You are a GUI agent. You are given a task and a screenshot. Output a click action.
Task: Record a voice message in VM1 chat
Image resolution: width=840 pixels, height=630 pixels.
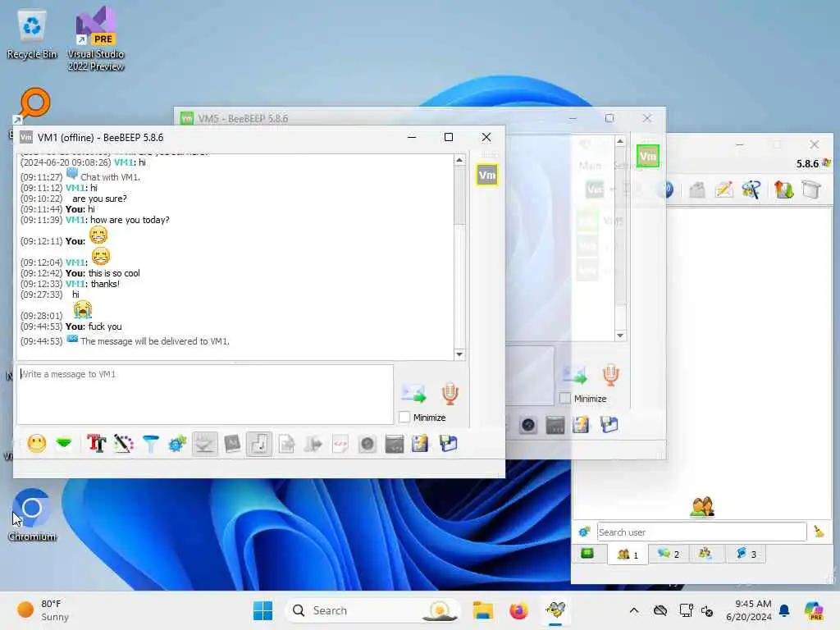click(x=450, y=394)
